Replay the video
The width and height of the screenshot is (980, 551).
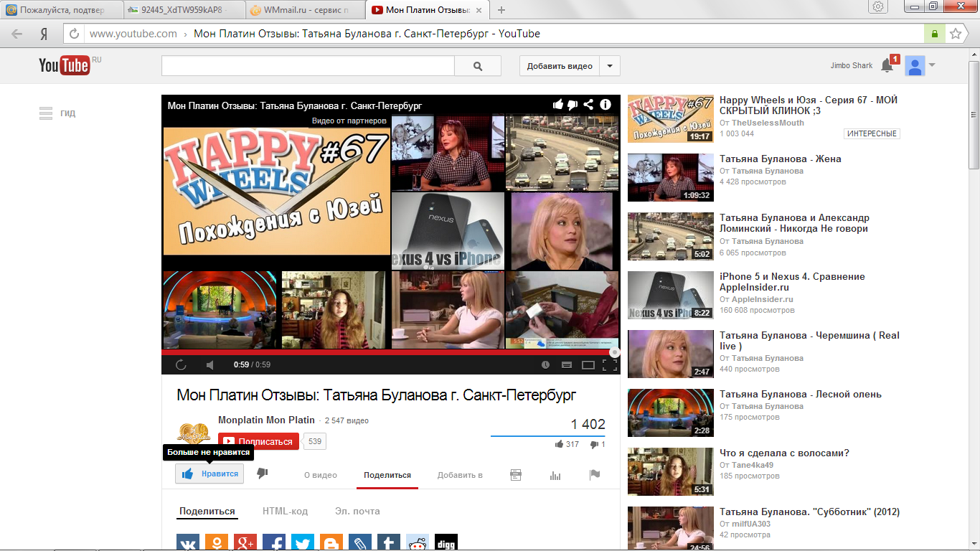(181, 364)
